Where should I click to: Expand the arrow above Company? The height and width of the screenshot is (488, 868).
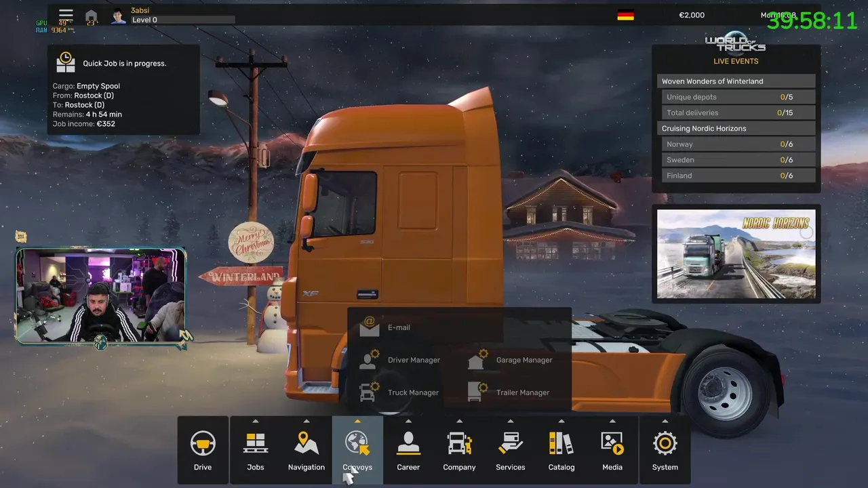point(459,421)
